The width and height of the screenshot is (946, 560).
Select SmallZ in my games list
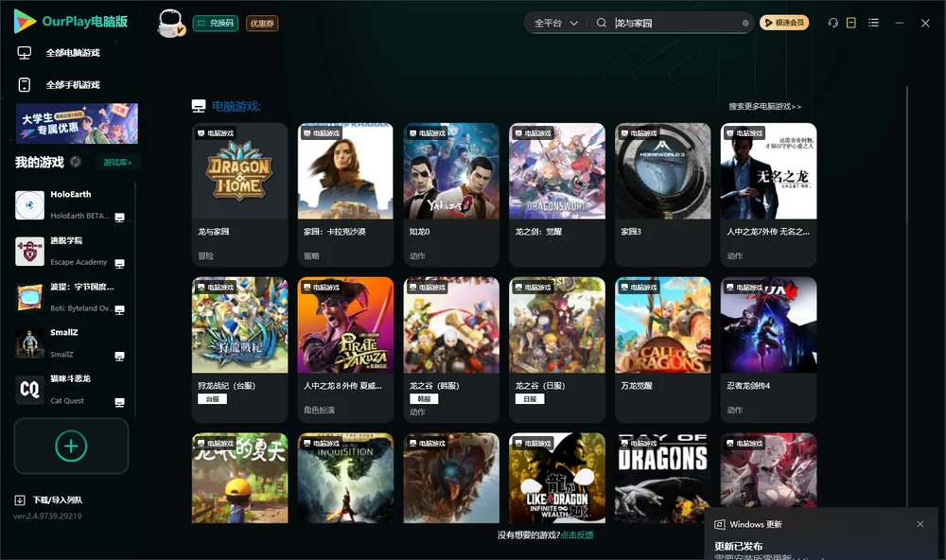[71, 343]
